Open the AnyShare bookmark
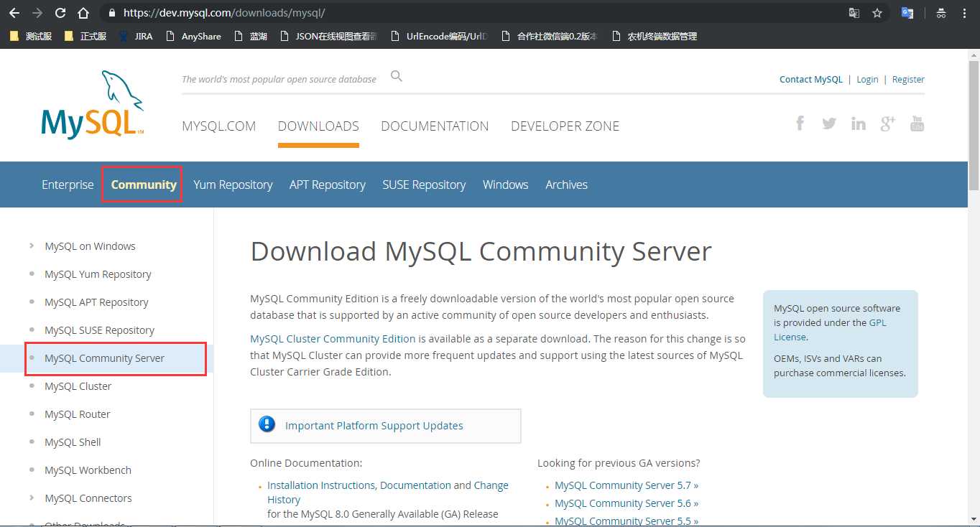Viewport: 980px width, 527px height. coord(193,36)
